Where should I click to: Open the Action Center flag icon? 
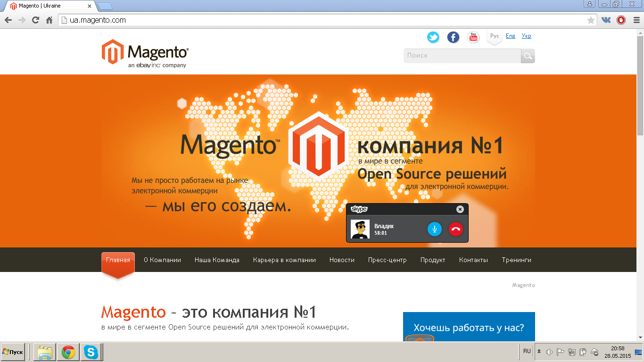[561, 352]
